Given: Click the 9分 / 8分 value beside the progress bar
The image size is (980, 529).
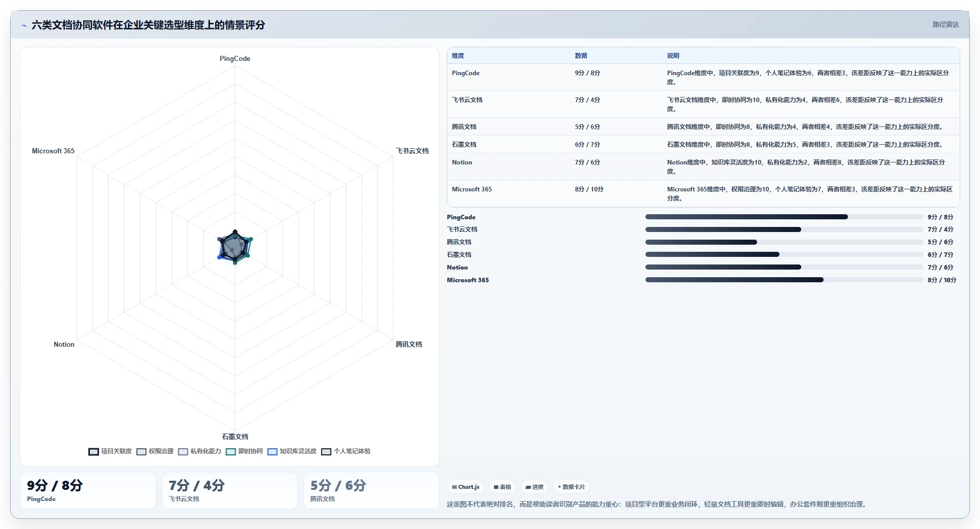Looking at the screenshot, I should (x=940, y=217).
